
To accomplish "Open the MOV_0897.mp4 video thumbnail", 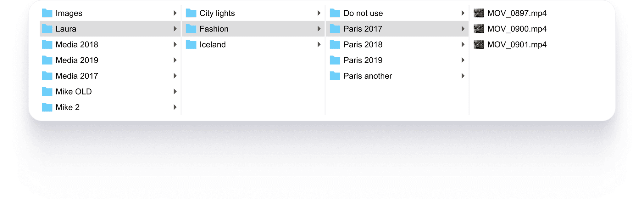I will [x=479, y=13].
